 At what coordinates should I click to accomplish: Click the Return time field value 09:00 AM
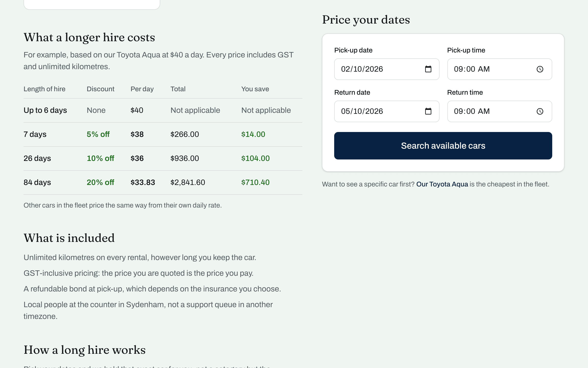[x=472, y=111]
